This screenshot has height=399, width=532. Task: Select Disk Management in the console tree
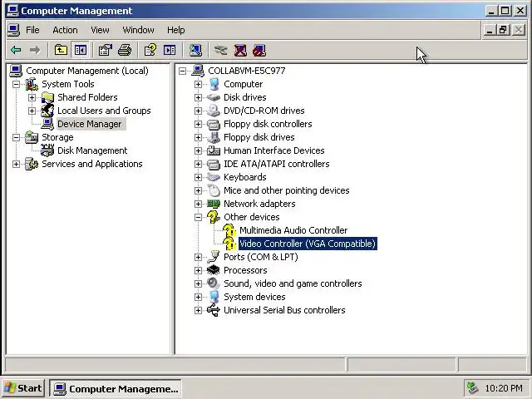(92, 150)
